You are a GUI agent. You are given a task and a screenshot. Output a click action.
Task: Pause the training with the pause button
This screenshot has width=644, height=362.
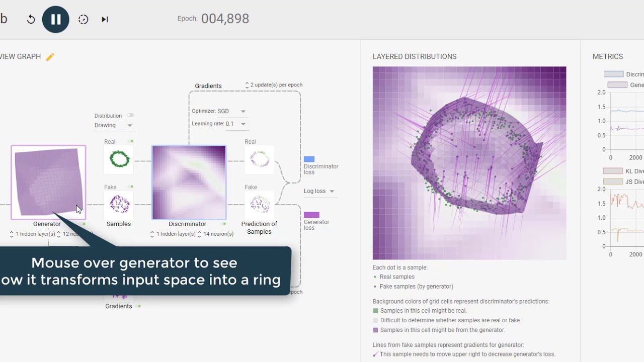click(x=56, y=19)
